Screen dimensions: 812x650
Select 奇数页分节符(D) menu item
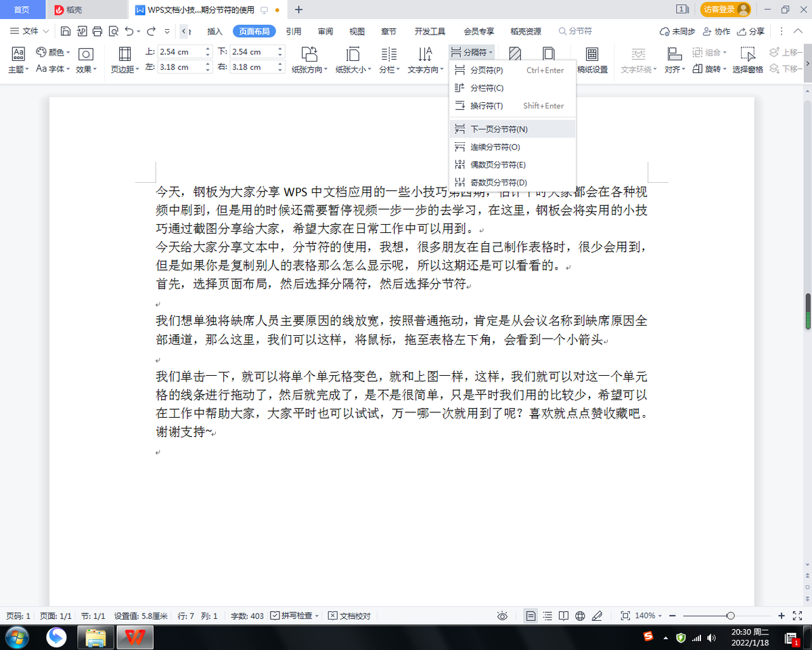[512, 182]
